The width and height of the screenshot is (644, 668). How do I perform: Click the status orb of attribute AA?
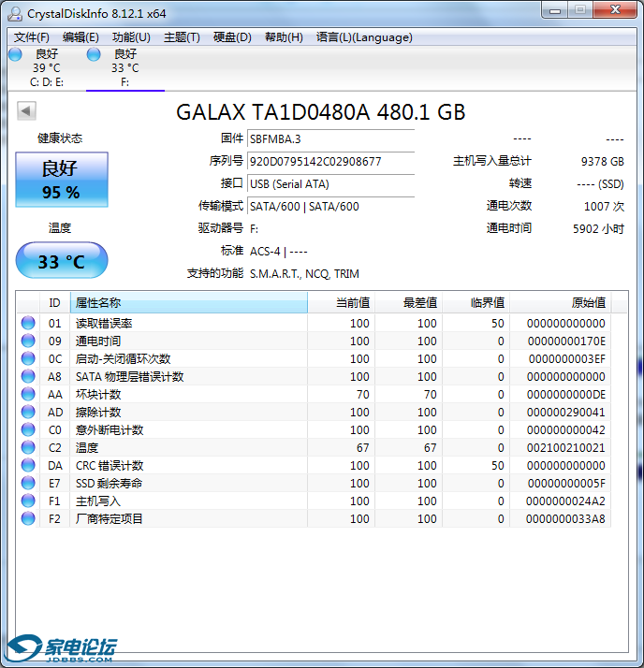28,394
